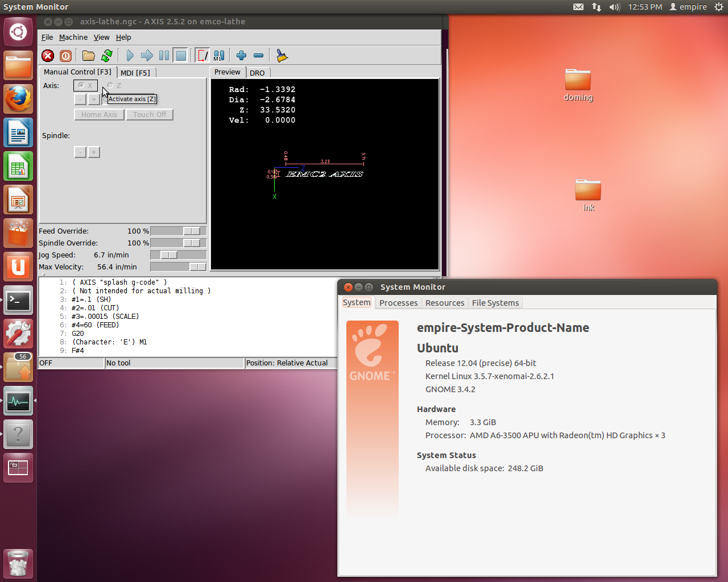The image size is (728, 582).
Task: Open Files manager from the launcher
Action: click(x=18, y=65)
